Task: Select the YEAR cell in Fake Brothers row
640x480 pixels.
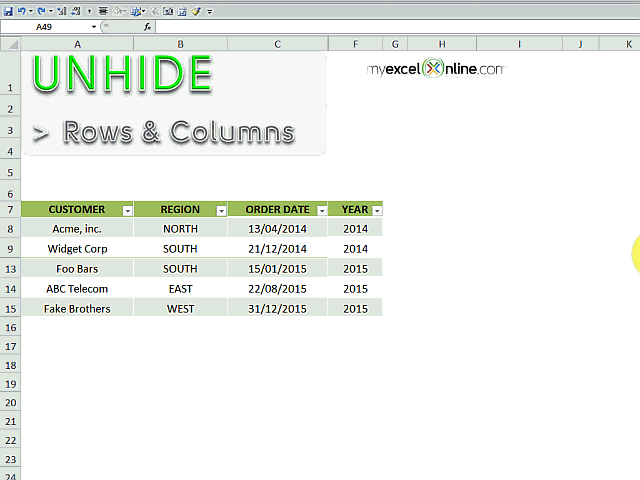Action: coord(356,309)
